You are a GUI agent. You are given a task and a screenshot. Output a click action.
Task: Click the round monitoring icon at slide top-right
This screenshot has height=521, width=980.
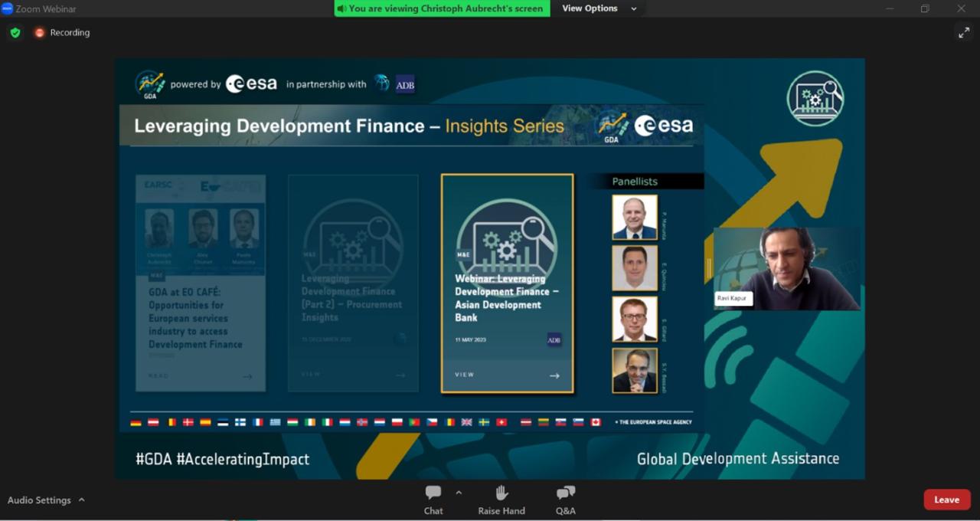click(815, 98)
